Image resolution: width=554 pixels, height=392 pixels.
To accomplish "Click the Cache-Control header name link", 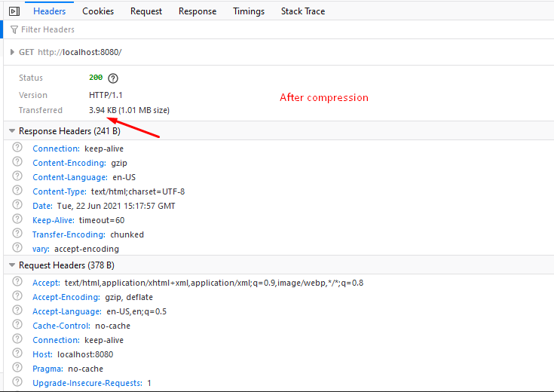I will pos(62,326).
